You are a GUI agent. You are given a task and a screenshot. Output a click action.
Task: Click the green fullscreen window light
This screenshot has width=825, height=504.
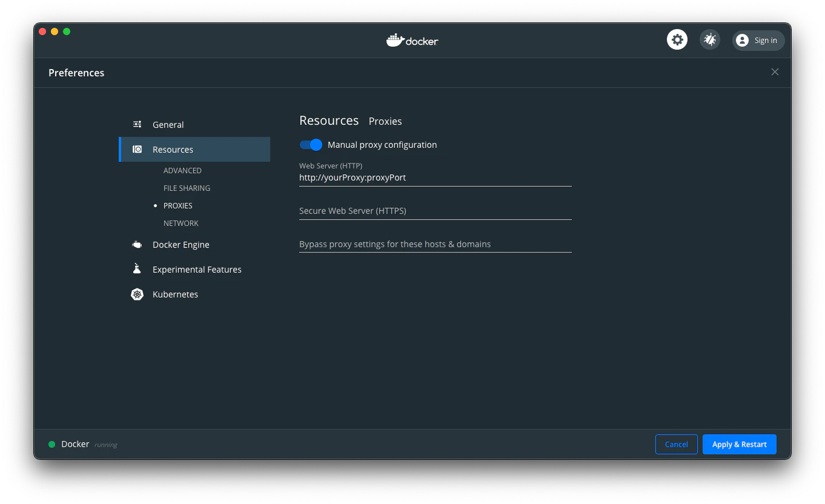(67, 31)
